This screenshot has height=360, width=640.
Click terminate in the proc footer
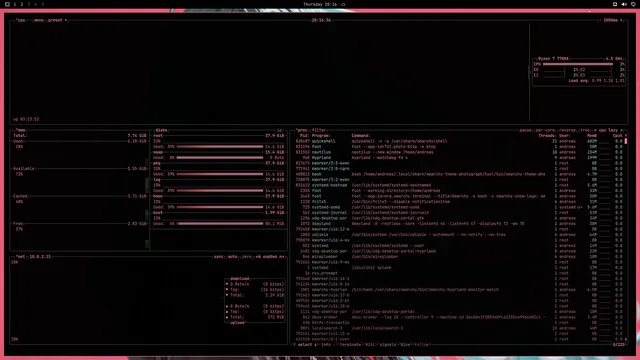click(351, 344)
